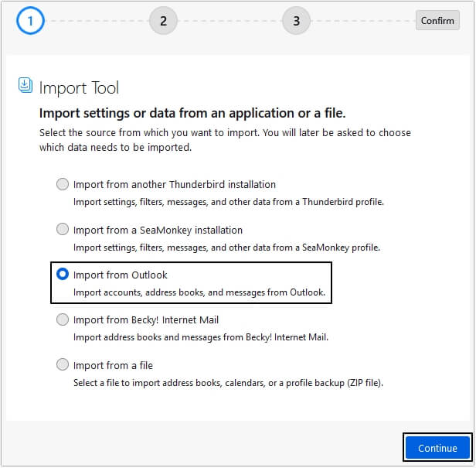The width and height of the screenshot is (476, 468).
Task: Click the Thunderbird profile description text
Action: pyautogui.click(x=228, y=202)
